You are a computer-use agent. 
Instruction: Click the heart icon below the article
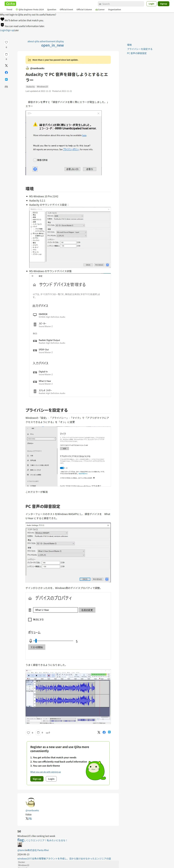(x=28, y=733)
